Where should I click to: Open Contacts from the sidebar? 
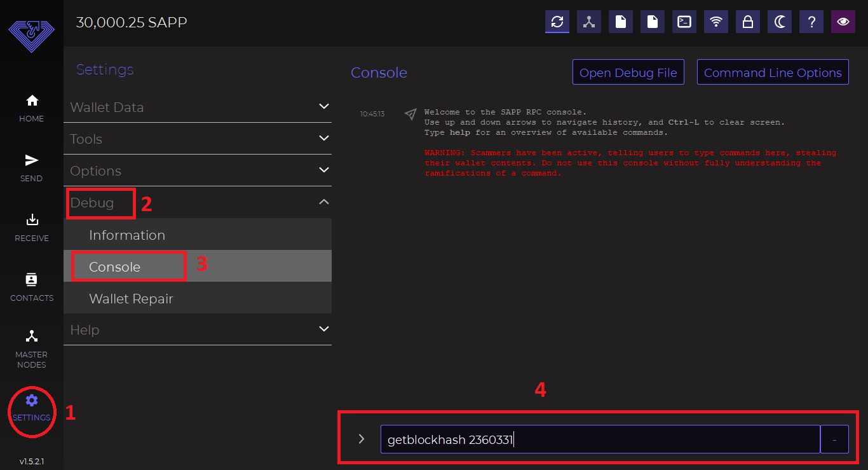[x=32, y=287]
